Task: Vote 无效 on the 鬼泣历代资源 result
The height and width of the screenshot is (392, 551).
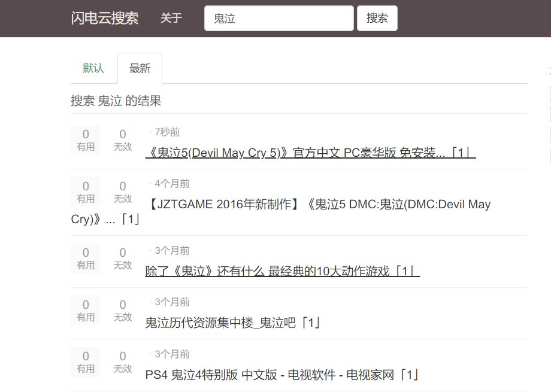Action: (x=122, y=310)
